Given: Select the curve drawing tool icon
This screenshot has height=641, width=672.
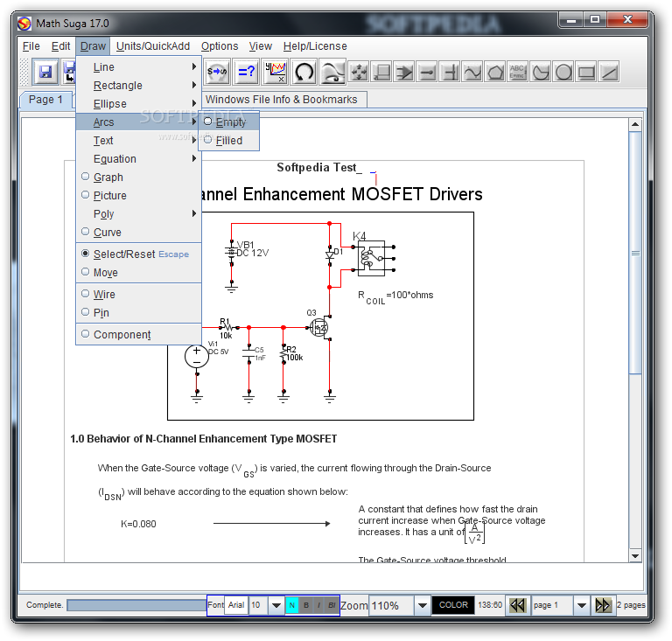Looking at the screenshot, I should click(x=472, y=72).
